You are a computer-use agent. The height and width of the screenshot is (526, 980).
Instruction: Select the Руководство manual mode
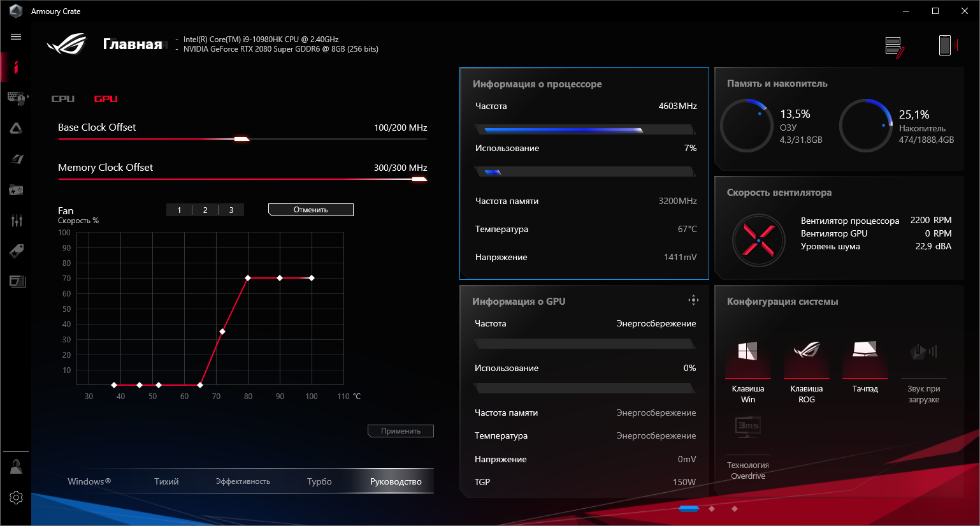(396, 481)
